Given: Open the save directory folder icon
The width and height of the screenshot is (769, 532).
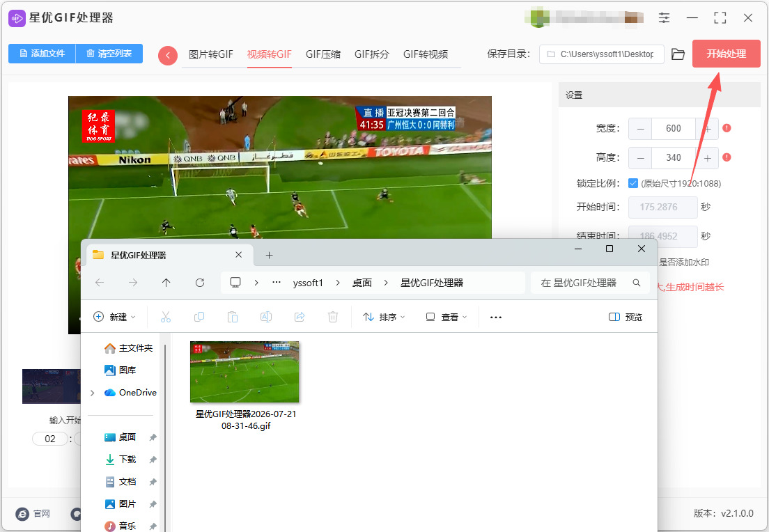Looking at the screenshot, I should pos(678,54).
